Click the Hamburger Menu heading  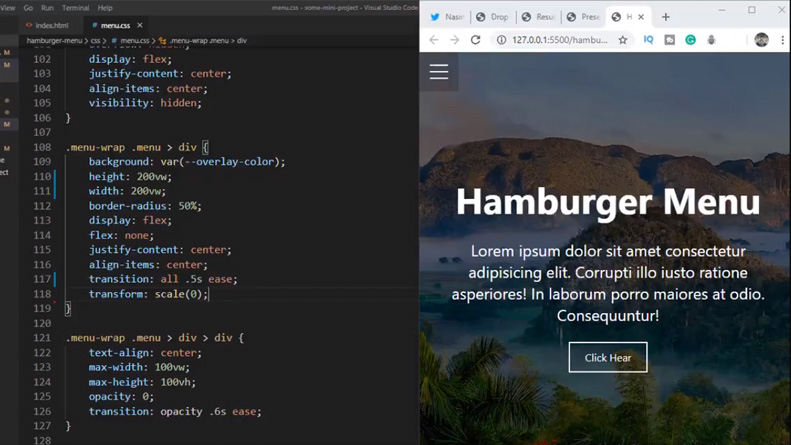608,202
